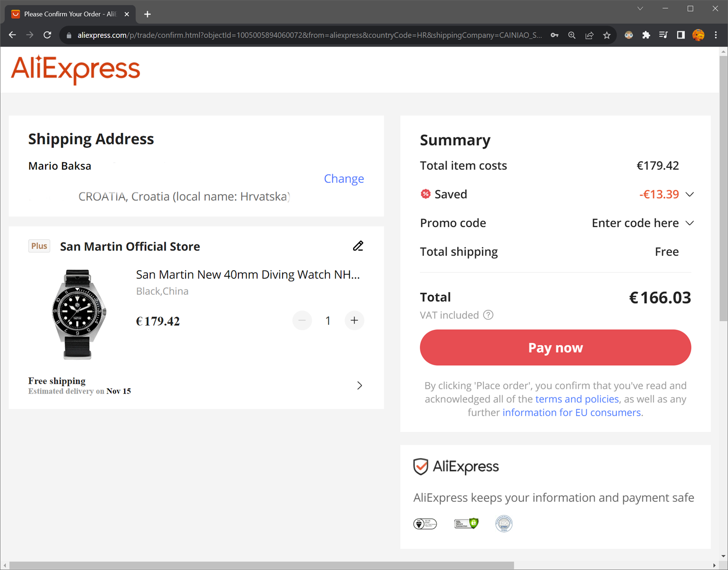Click the SSL secure connection badge

tap(466, 524)
